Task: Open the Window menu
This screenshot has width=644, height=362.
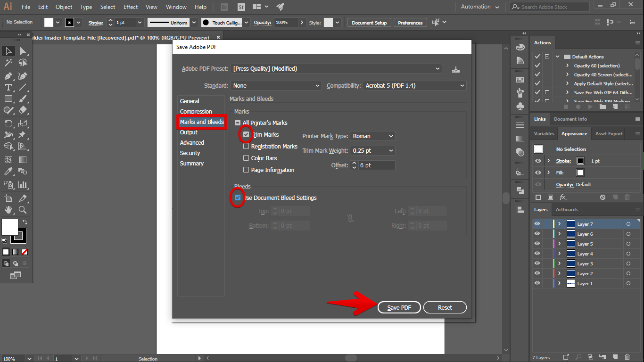Action: tap(176, 7)
